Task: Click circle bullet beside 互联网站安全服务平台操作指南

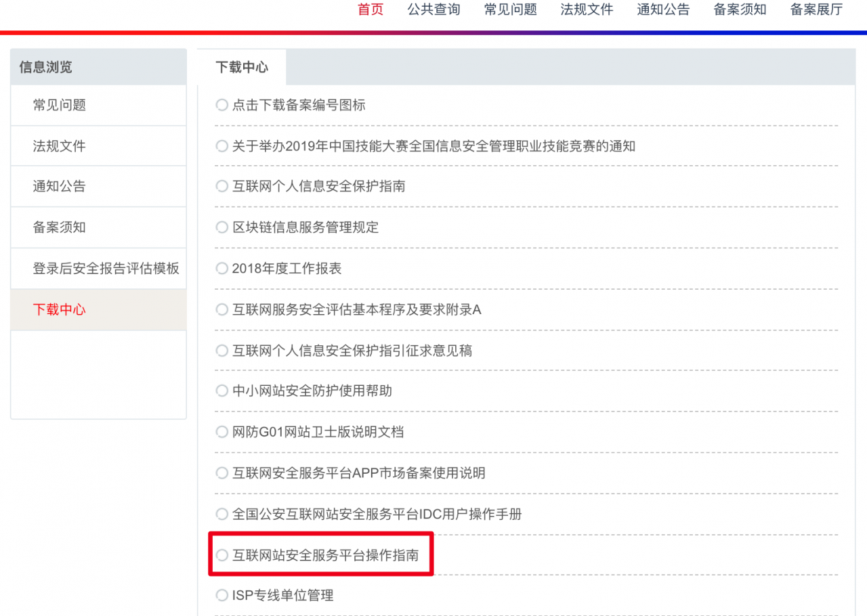Action: [221, 556]
